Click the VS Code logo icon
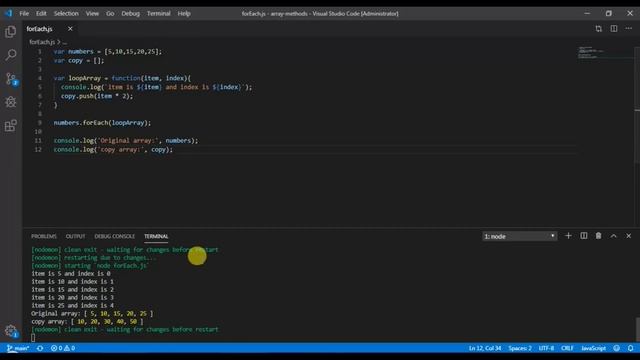 [8, 13]
